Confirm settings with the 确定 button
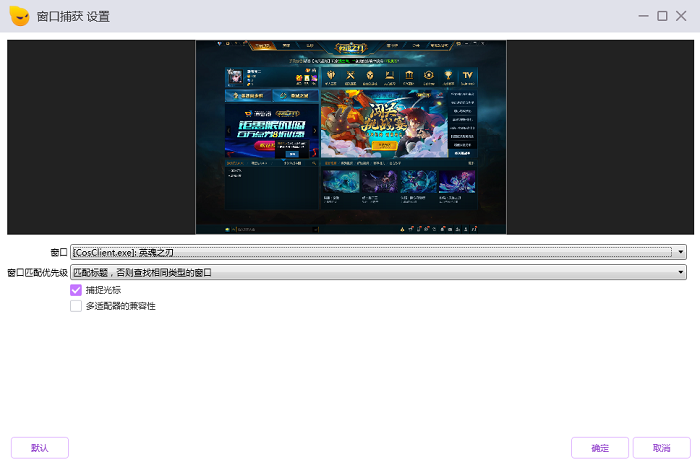 click(x=600, y=448)
